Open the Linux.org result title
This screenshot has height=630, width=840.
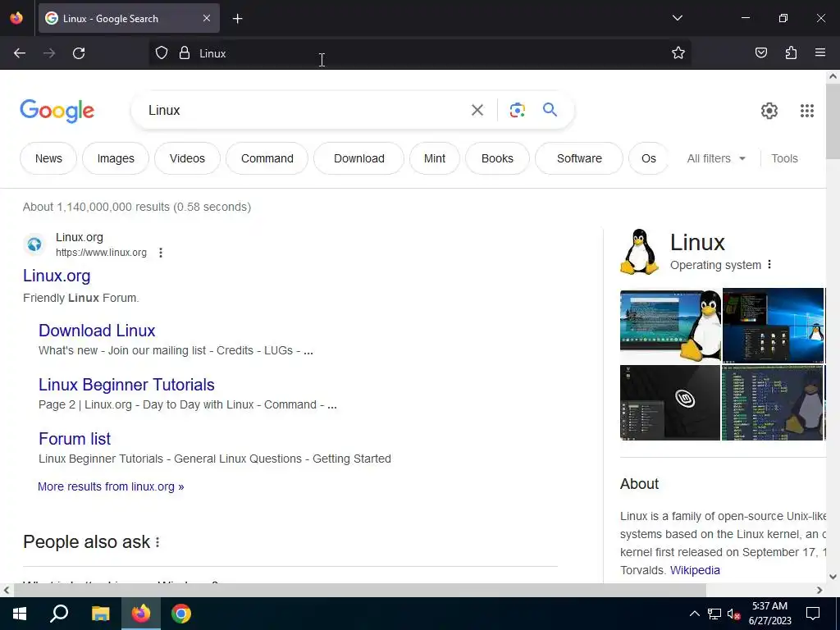57,276
